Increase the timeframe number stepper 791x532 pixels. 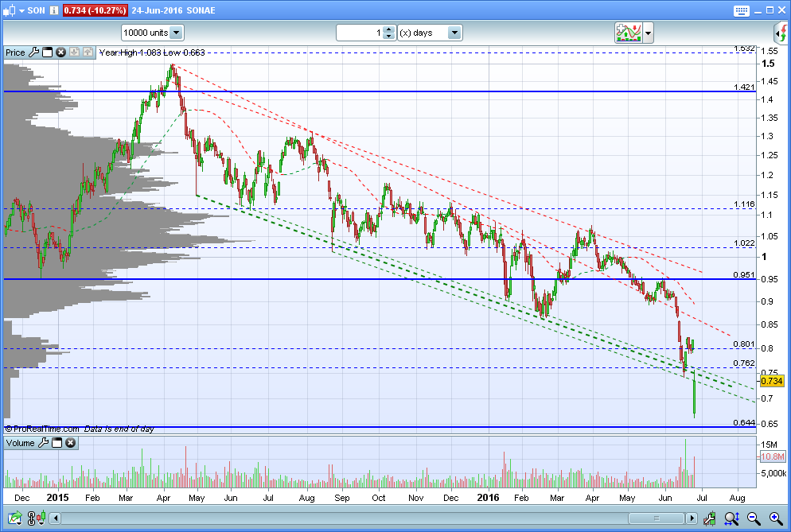pyautogui.click(x=388, y=29)
